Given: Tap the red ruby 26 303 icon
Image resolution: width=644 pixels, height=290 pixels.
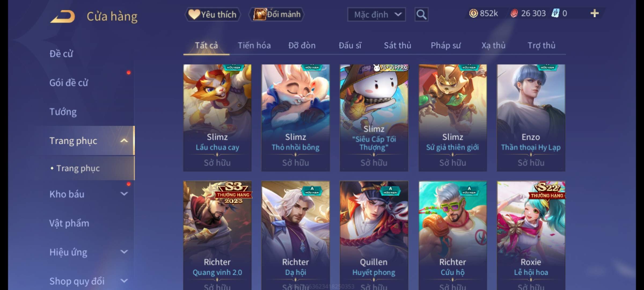Looking at the screenshot, I should tap(514, 13).
